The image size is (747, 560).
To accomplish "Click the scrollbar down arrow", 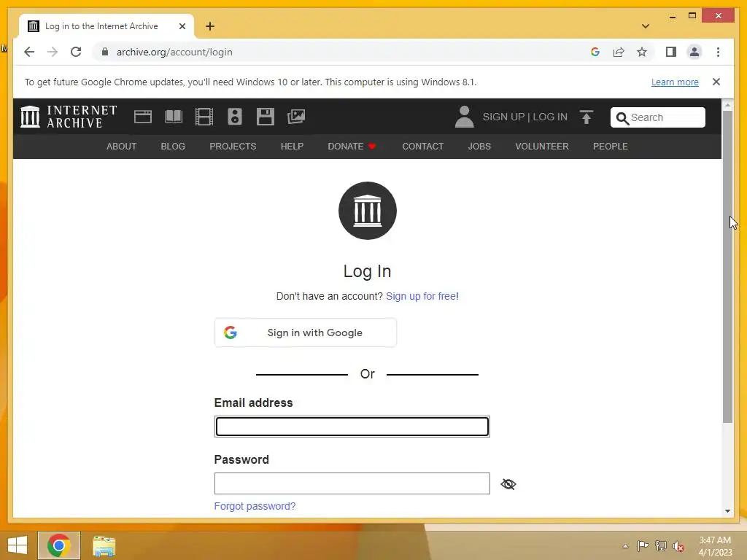I will point(727,511).
